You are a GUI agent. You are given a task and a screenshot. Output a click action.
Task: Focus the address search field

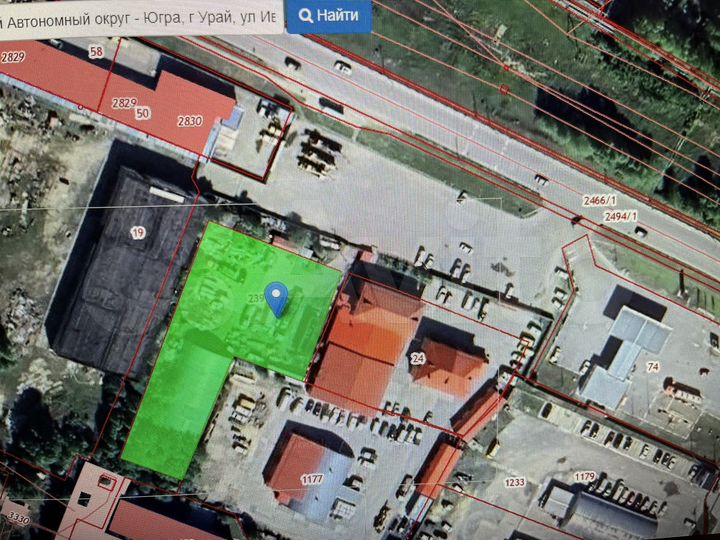pos(141,18)
